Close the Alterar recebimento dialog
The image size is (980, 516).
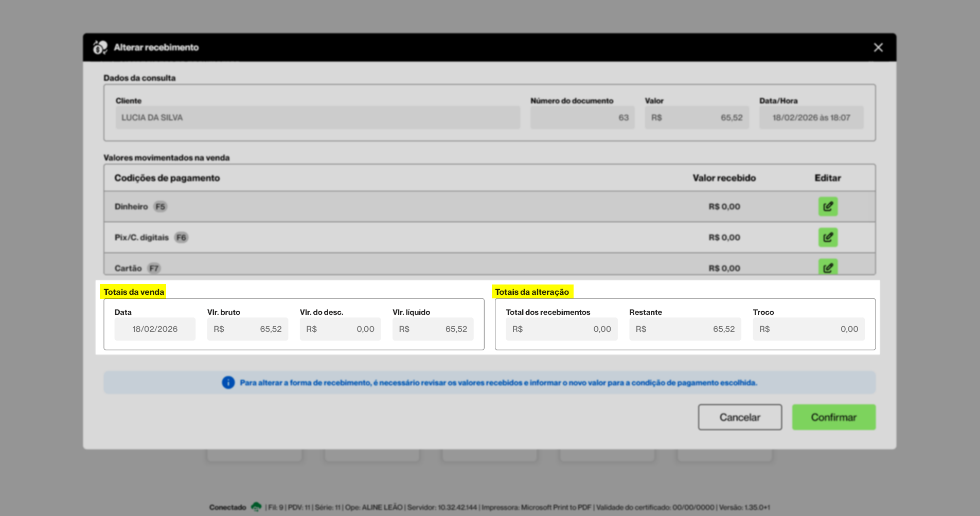878,47
